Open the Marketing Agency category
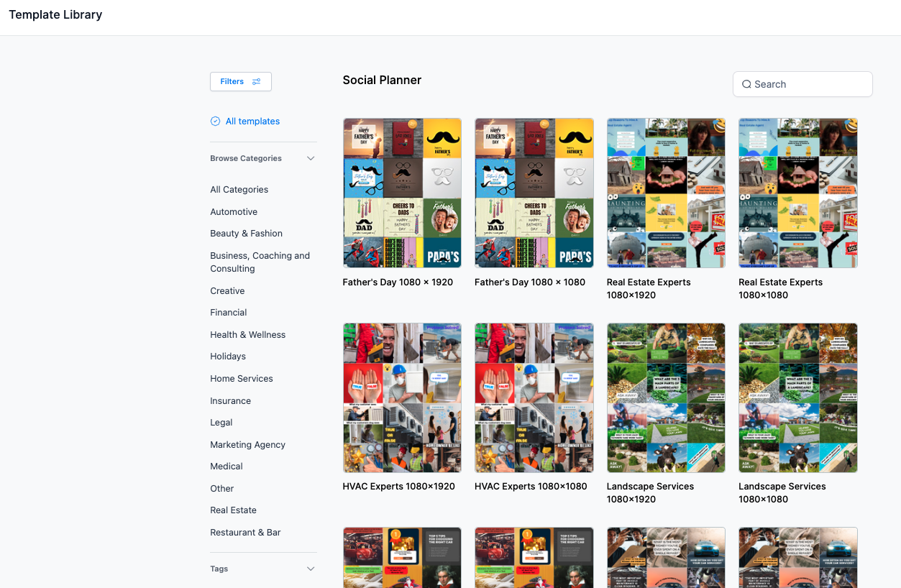The height and width of the screenshot is (588, 901). pos(248,445)
